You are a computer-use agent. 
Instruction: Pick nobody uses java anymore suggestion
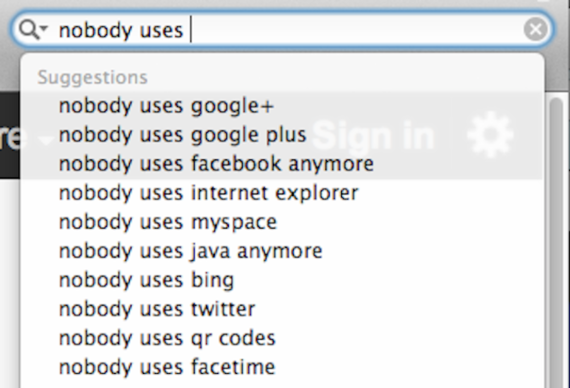282,251
